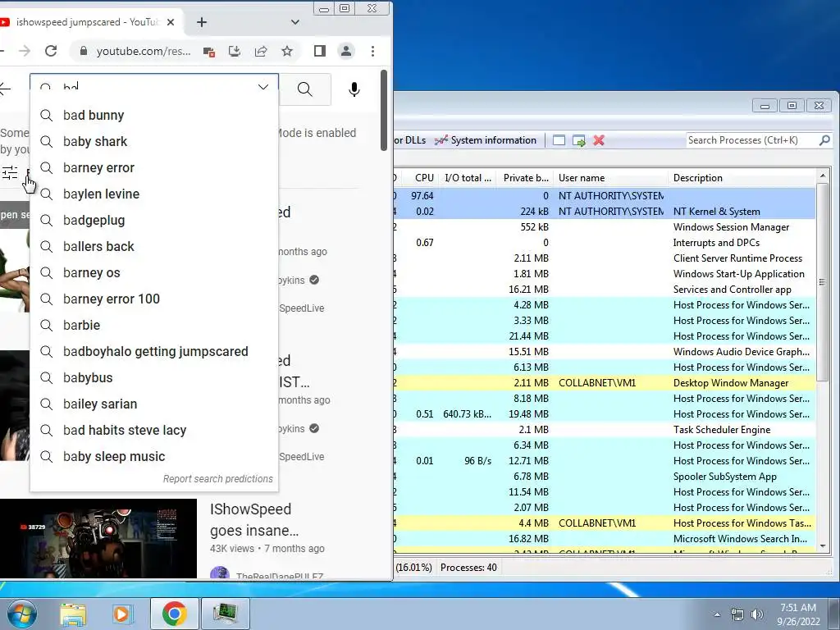
Task: Click the youtube.com address bar
Action: click(x=143, y=51)
